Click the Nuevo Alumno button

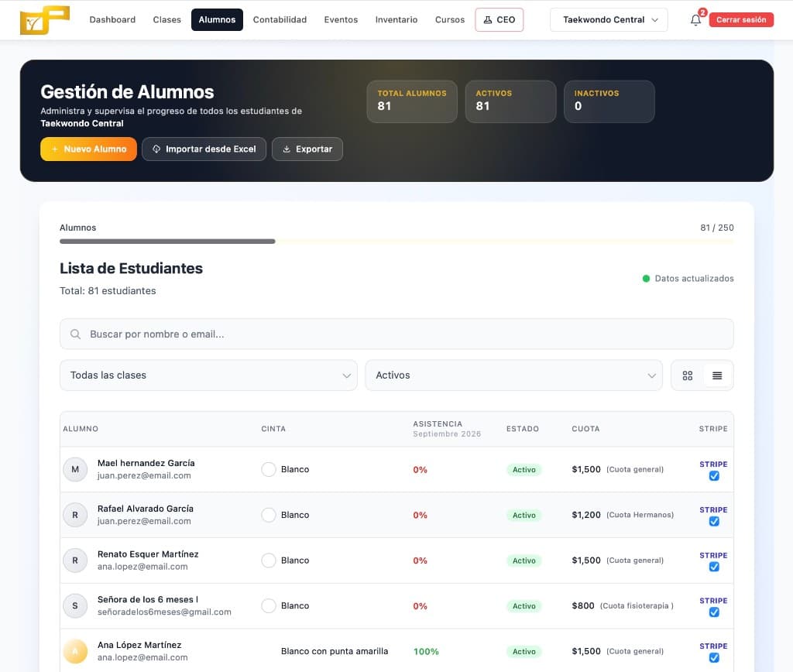point(88,149)
